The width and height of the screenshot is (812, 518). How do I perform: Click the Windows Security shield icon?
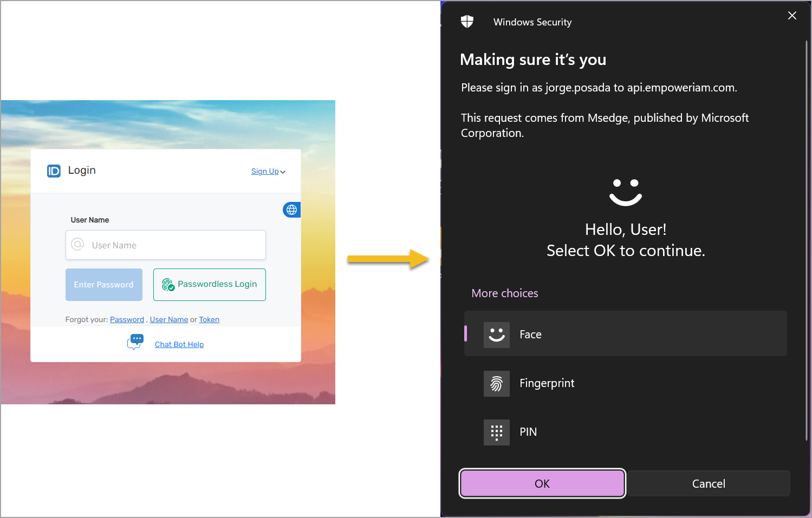[x=467, y=22]
